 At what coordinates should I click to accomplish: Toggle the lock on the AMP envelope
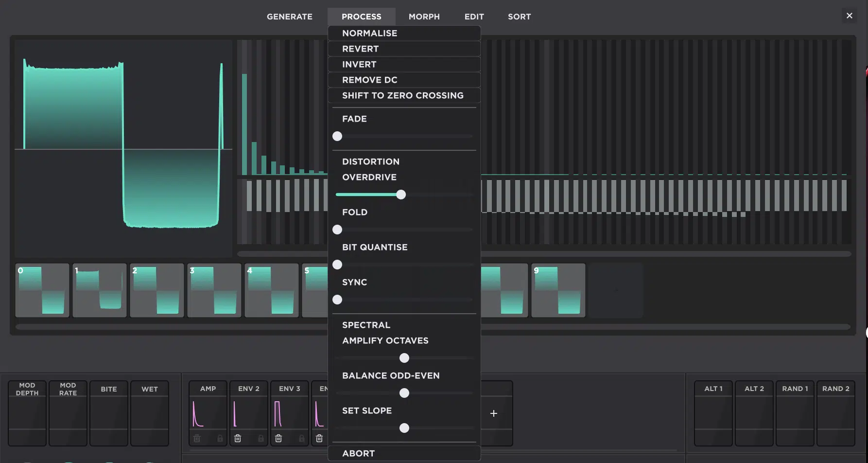click(x=220, y=438)
